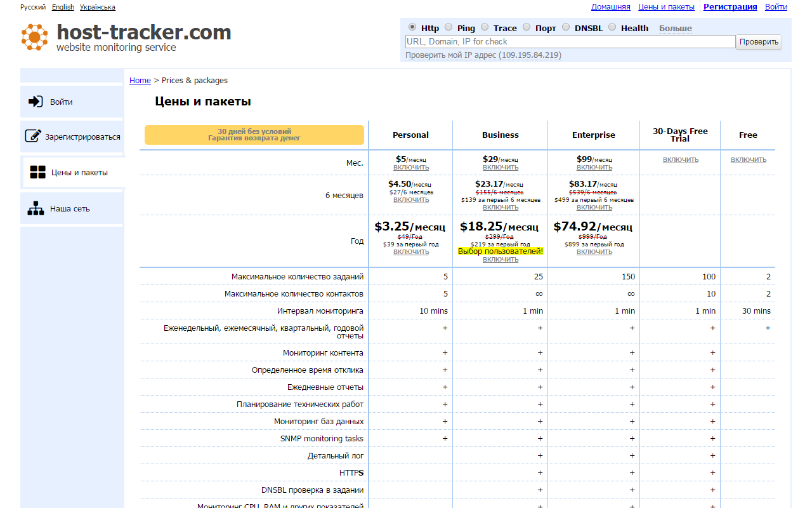This screenshot has width=812, height=508.
Task: Click the Цены и пакеты page heading
Action: tap(203, 102)
